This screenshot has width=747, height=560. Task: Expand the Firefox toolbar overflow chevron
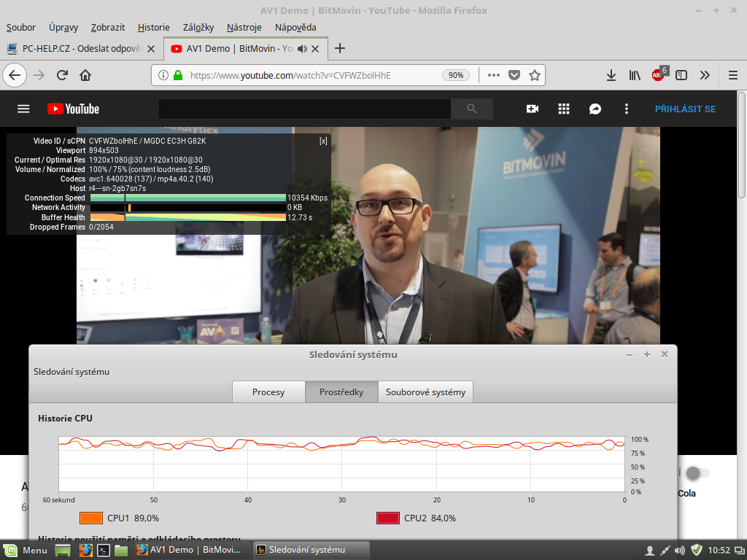click(705, 75)
